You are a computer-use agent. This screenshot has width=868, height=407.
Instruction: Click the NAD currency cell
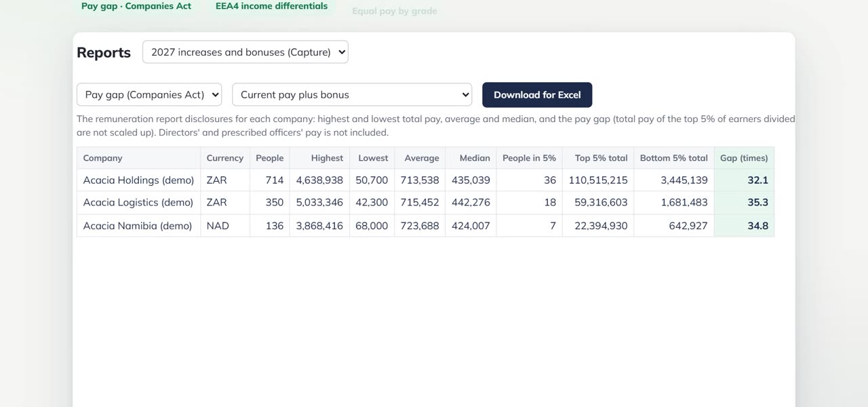(225, 226)
